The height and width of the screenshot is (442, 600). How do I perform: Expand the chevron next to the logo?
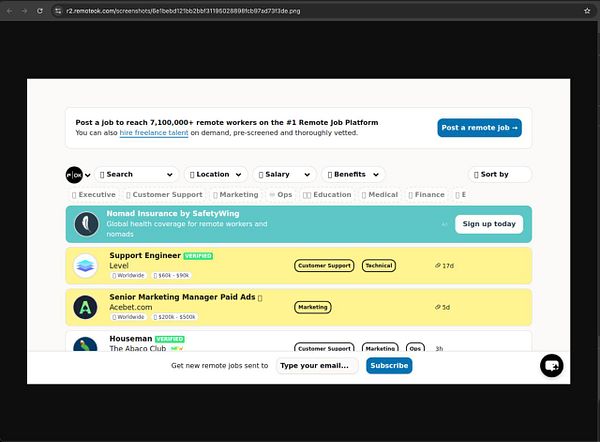click(x=88, y=175)
